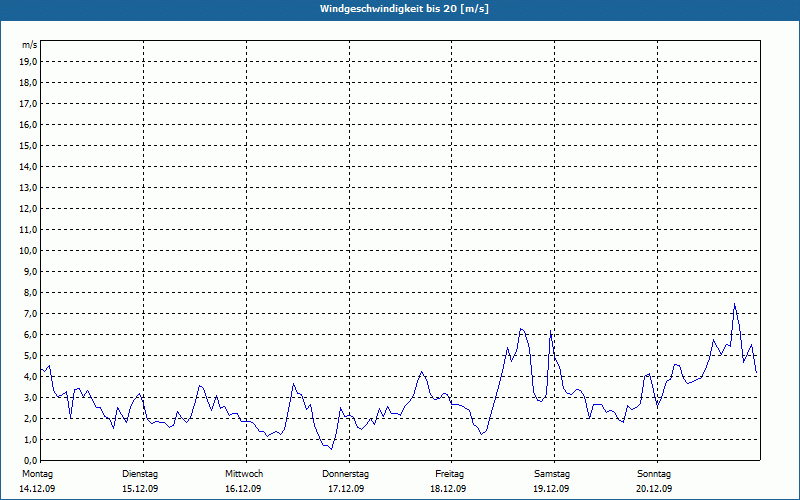Click the 13,0 axis value
This screenshot has width=800, height=500.
[x=28, y=188]
